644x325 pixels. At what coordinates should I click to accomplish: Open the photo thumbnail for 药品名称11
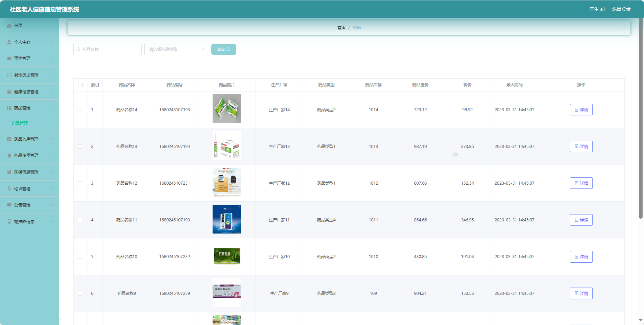pyautogui.click(x=227, y=219)
